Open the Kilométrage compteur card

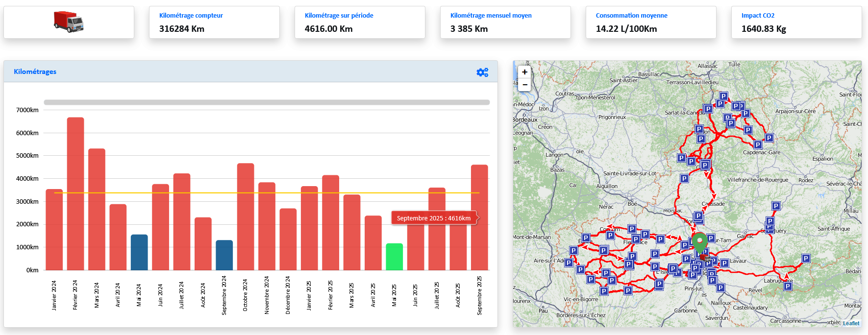click(214, 23)
